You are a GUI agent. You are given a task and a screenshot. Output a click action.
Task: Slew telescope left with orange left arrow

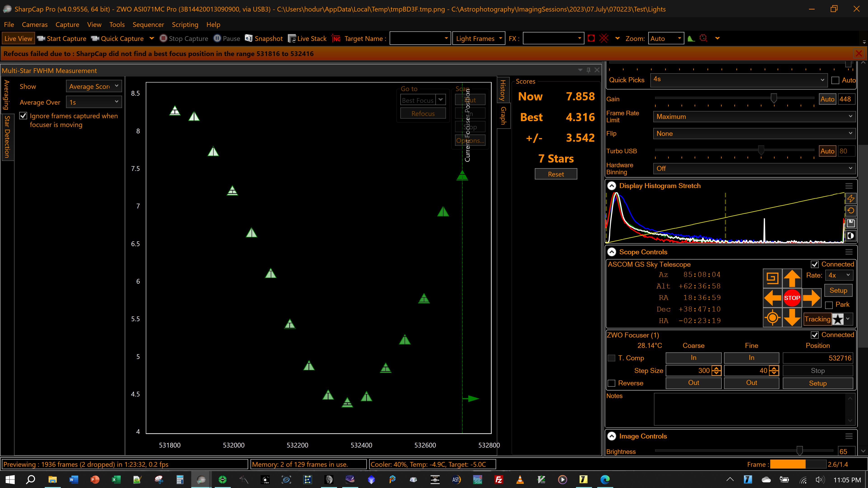772,298
